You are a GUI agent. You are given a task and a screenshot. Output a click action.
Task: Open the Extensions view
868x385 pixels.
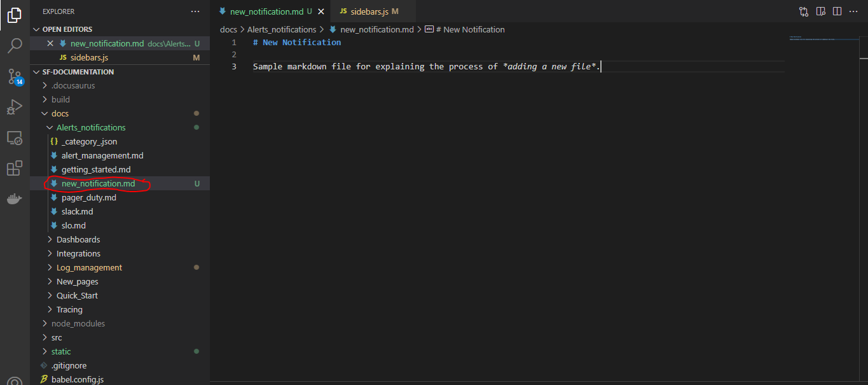pos(14,168)
